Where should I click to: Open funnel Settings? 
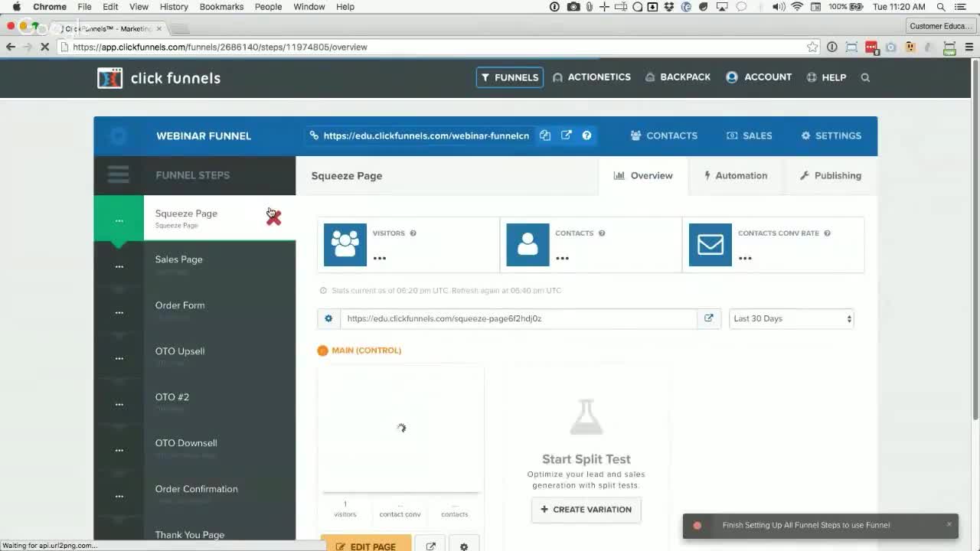pyautogui.click(x=831, y=135)
